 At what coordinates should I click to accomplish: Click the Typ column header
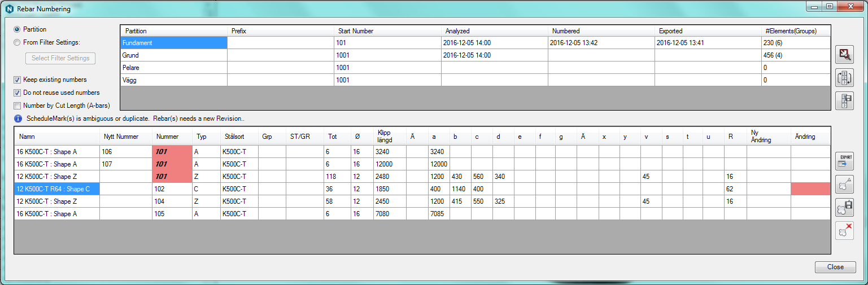click(x=206, y=137)
